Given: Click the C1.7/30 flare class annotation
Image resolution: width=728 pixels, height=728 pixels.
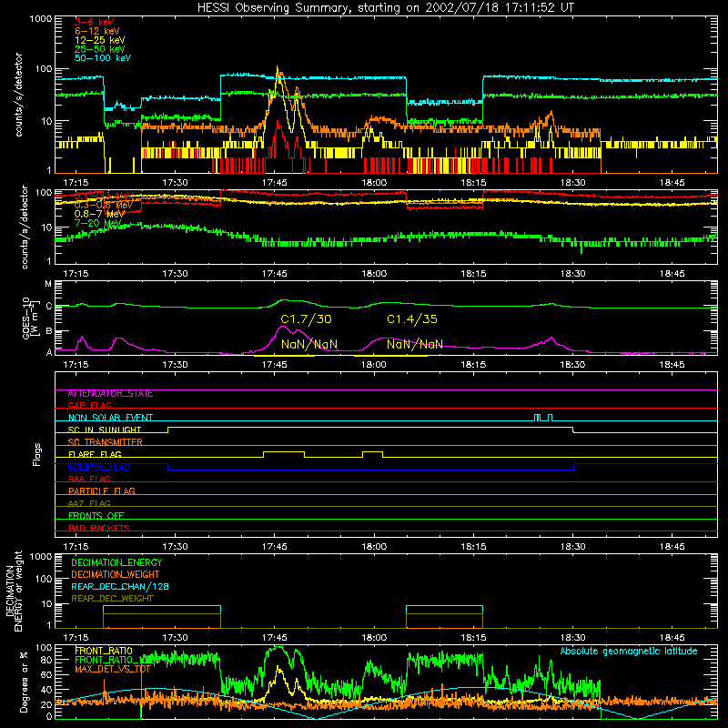Looking at the screenshot, I should [306, 319].
